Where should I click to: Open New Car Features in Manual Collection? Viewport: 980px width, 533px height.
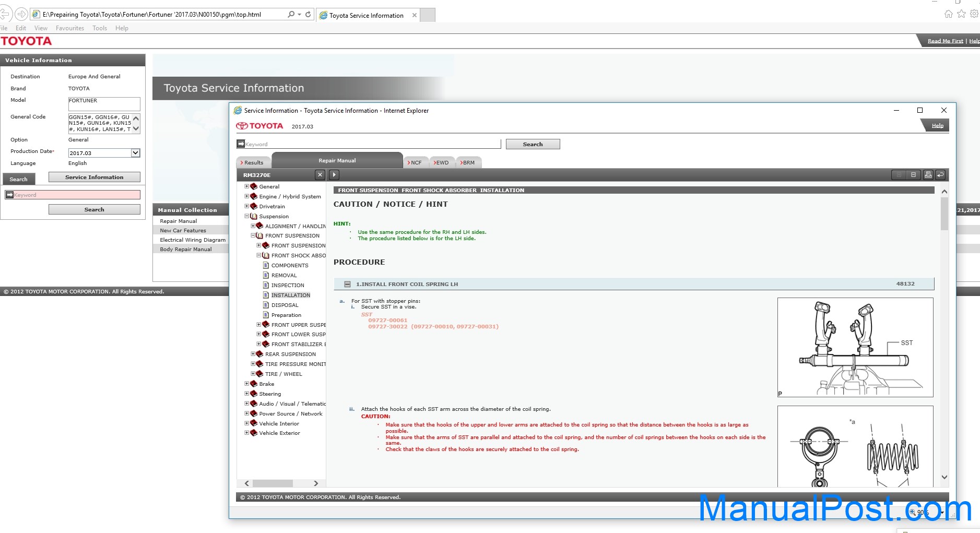[x=183, y=230]
